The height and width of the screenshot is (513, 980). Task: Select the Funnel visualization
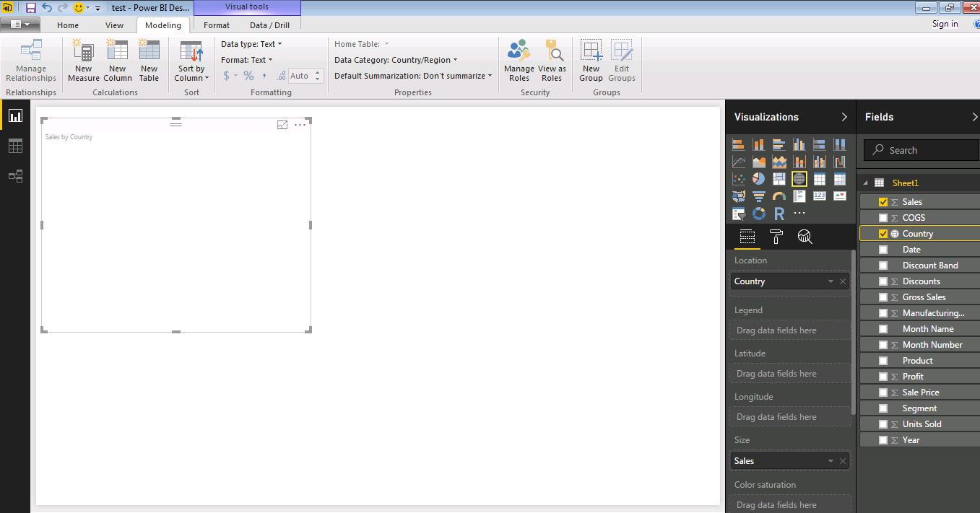[758, 196]
